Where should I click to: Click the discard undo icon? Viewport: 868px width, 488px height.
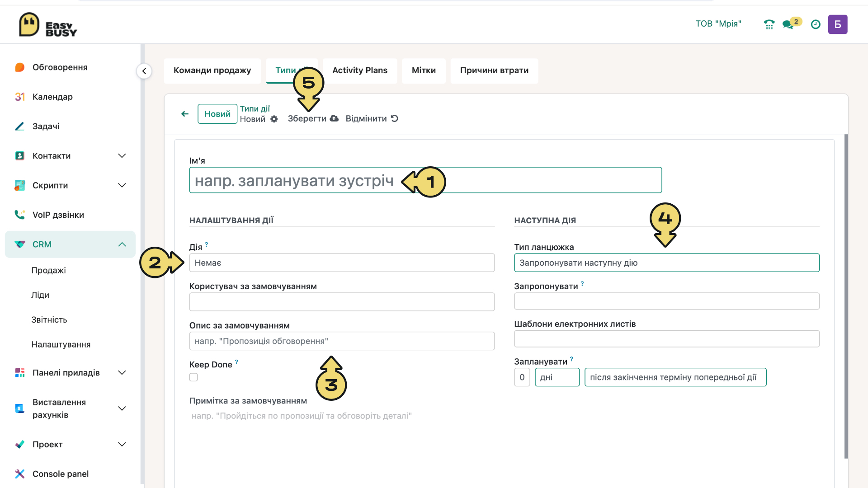[x=395, y=118]
